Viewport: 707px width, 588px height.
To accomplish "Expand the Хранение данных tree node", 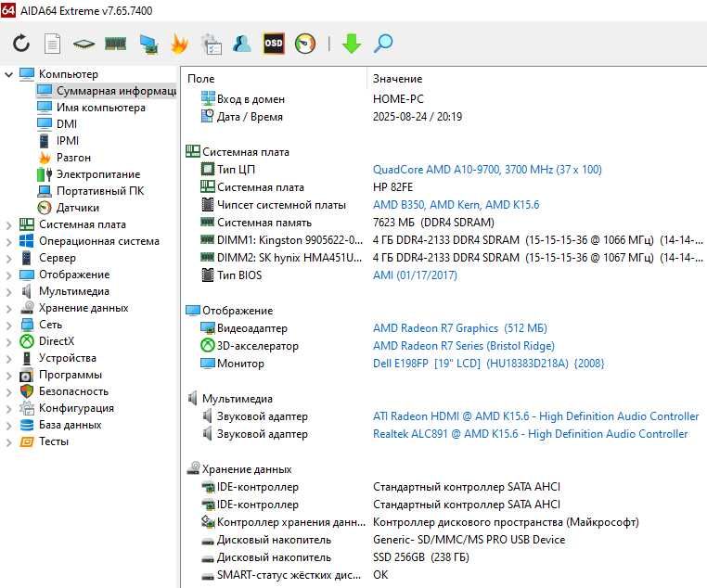I will click(8, 308).
